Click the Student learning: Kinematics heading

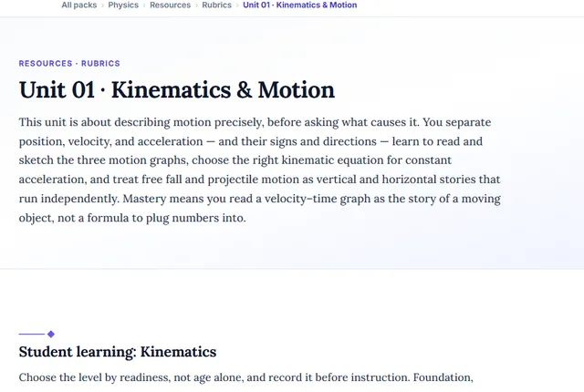pos(118,352)
